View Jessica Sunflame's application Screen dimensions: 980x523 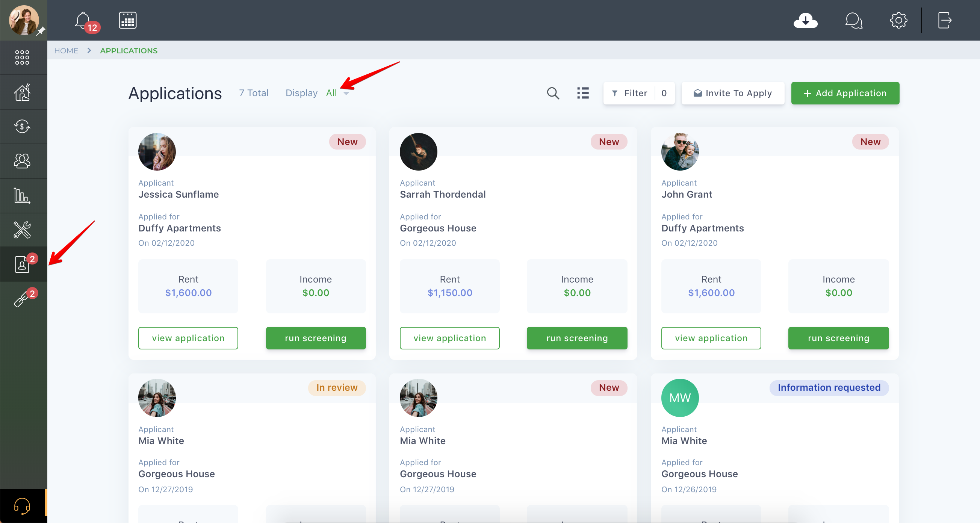pos(188,338)
